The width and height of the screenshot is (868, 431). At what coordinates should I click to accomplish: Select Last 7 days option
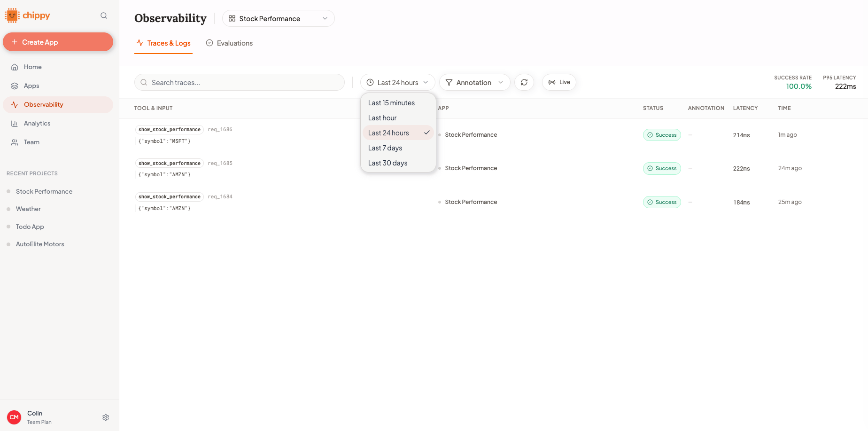point(398,148)
